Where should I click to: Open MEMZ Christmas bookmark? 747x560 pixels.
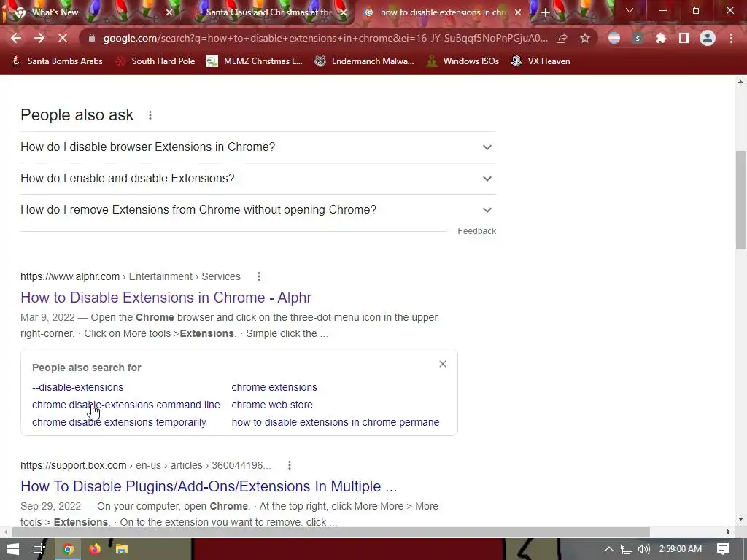255,61
